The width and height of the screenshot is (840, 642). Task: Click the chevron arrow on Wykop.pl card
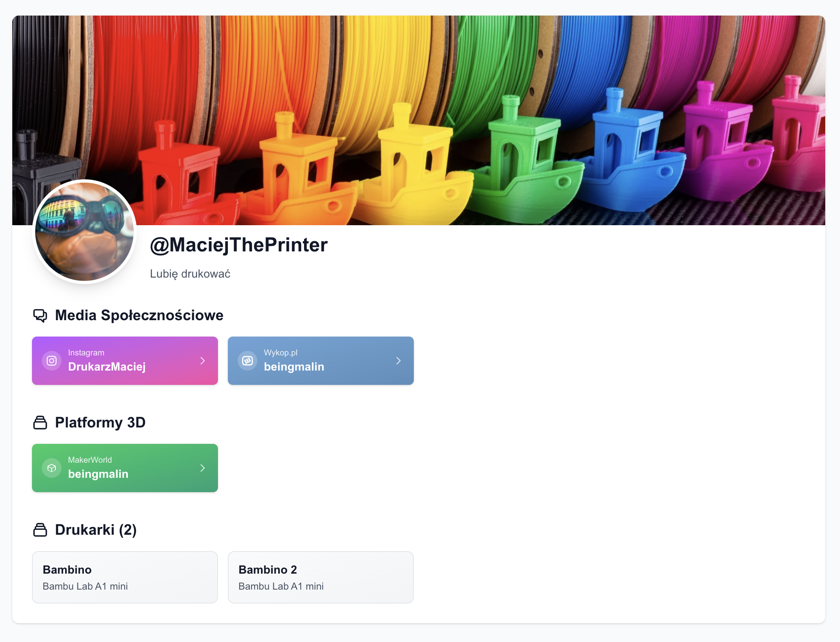pos(398,361)
